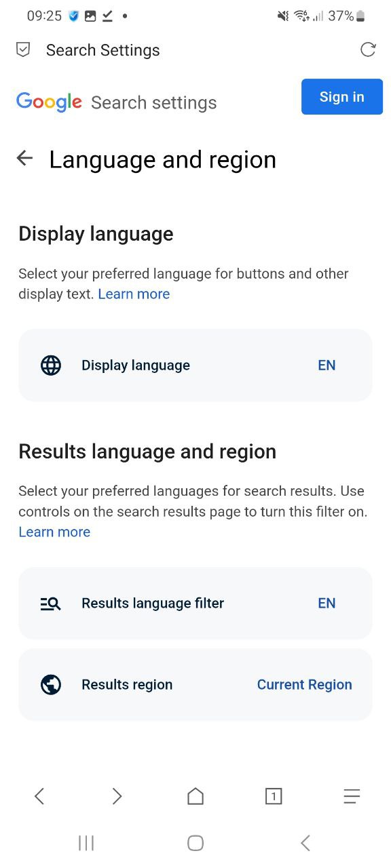Change the Current Region setting
The width and height of the screenshot is (391, 868).
[304, 684]
